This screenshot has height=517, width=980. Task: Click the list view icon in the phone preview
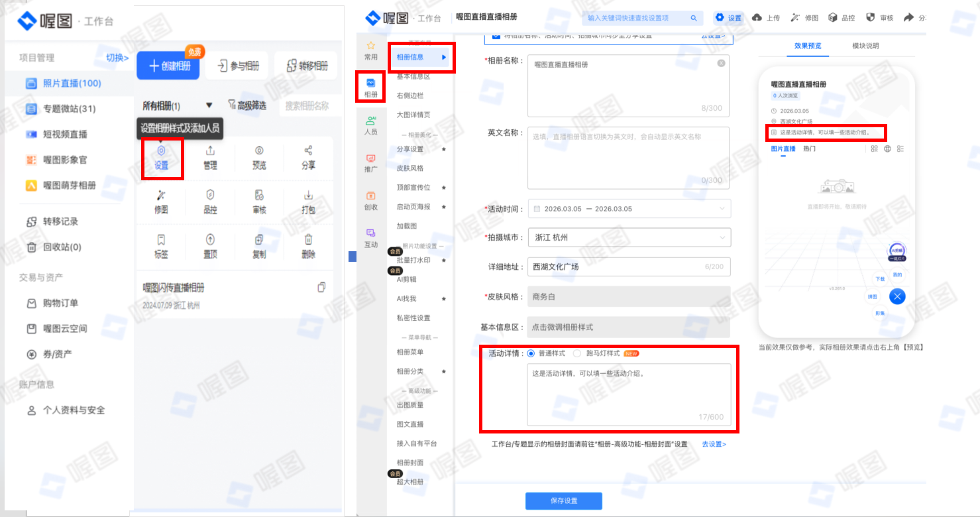[x=900, y=148]
